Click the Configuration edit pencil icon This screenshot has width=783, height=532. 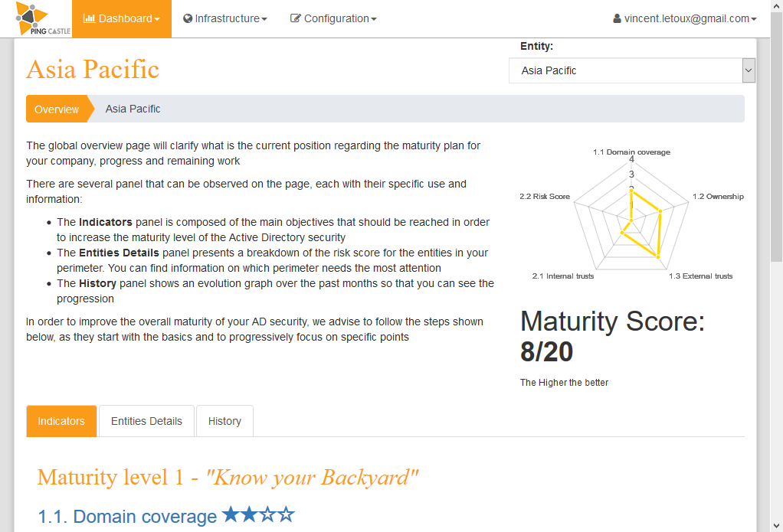296,18
